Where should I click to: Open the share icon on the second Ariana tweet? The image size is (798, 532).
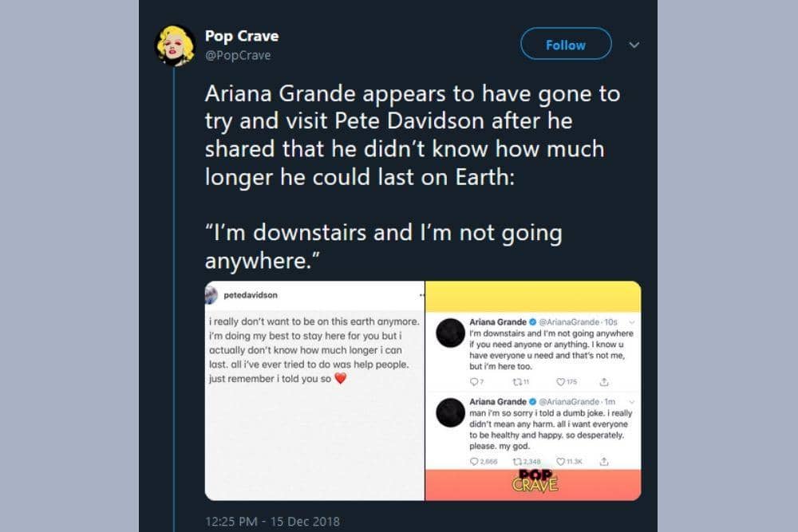[605, 460]
